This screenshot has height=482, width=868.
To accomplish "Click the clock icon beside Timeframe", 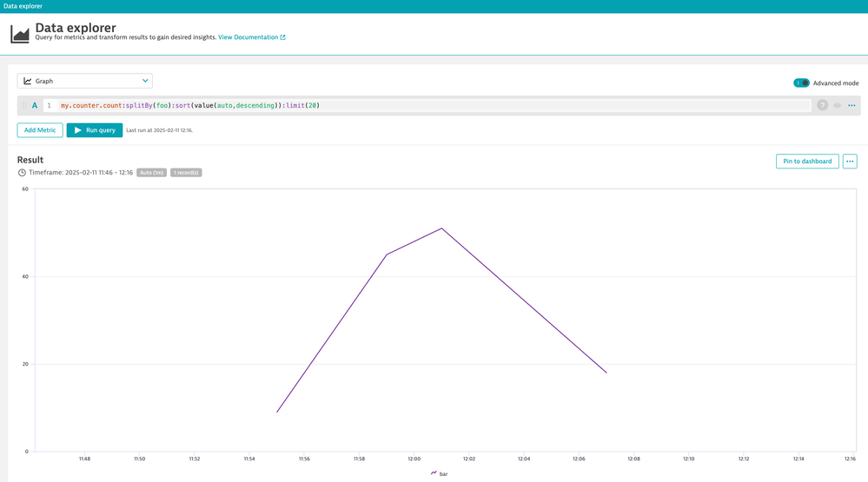I will click(23, 173).
